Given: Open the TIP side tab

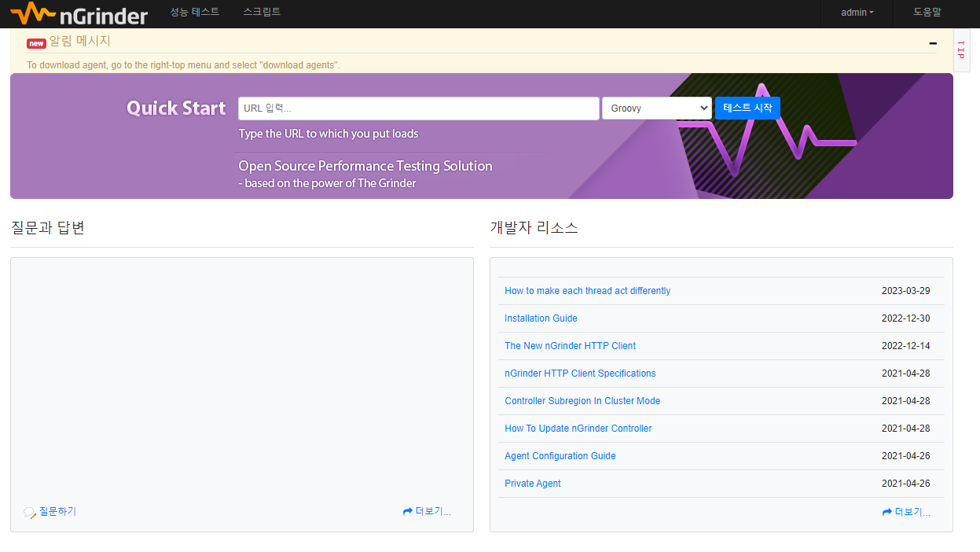Looking at the screenshot, I should (x=960, y=50).
